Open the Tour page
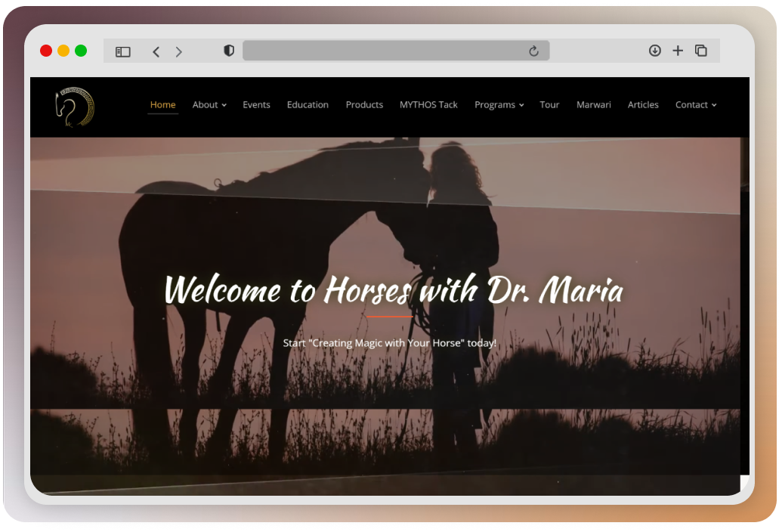782x532 pixels. click(x=549, y=105)
